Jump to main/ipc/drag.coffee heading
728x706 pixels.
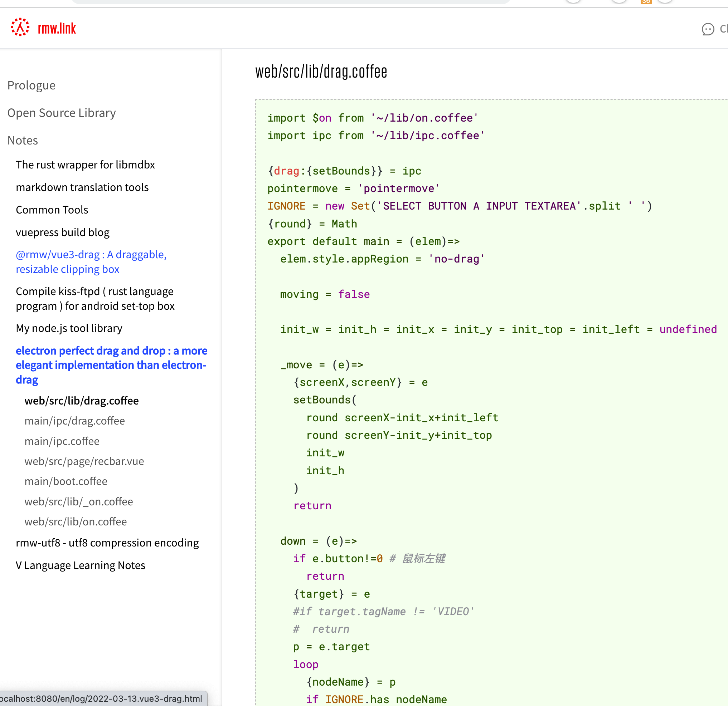click(74, 421)
